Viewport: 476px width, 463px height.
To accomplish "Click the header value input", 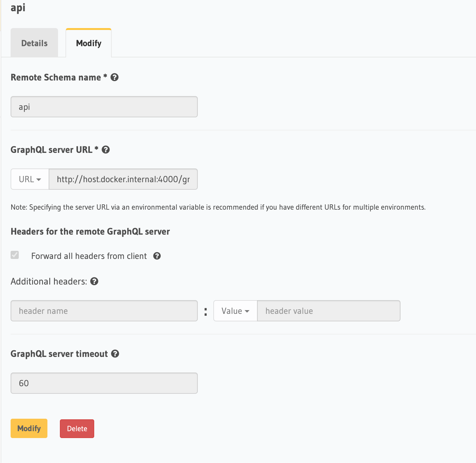I will point(329,311).
